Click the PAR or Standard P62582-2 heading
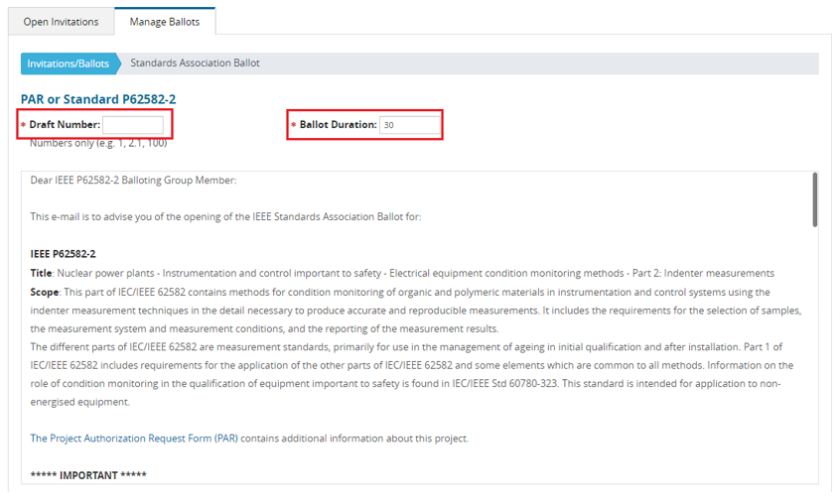Viewport: 840px width, 504px height. coord(98,99)
